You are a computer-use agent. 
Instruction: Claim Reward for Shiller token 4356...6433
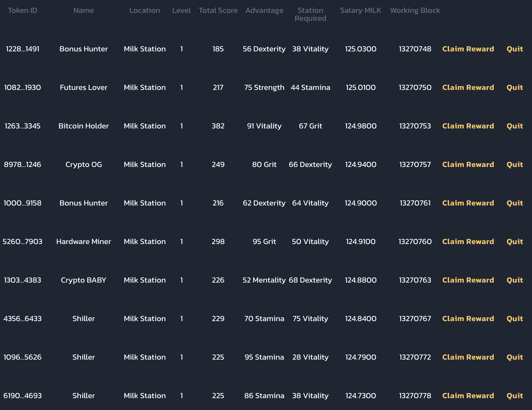coord(468,319)
